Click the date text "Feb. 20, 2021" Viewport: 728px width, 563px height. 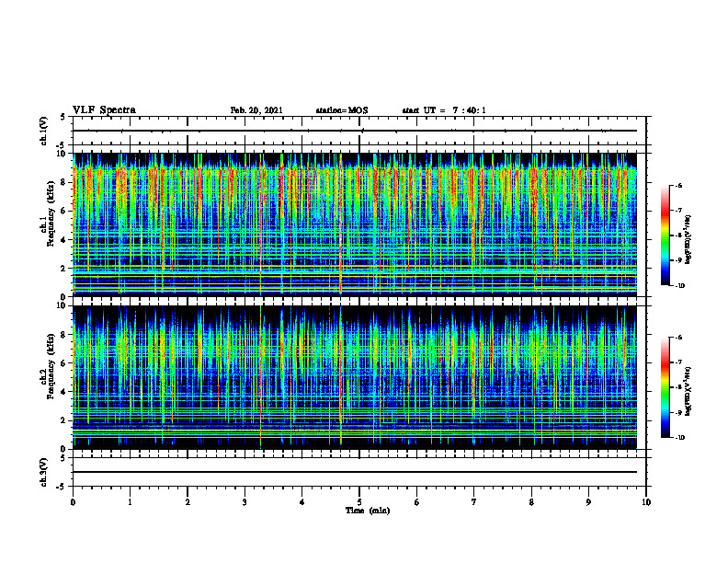[x=256, y=110]
